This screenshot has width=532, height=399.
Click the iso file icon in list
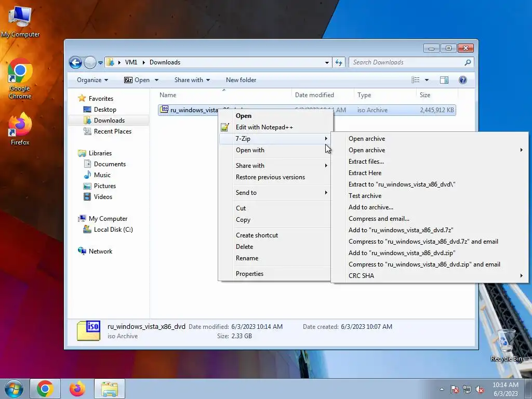click(x=164, y=109)
